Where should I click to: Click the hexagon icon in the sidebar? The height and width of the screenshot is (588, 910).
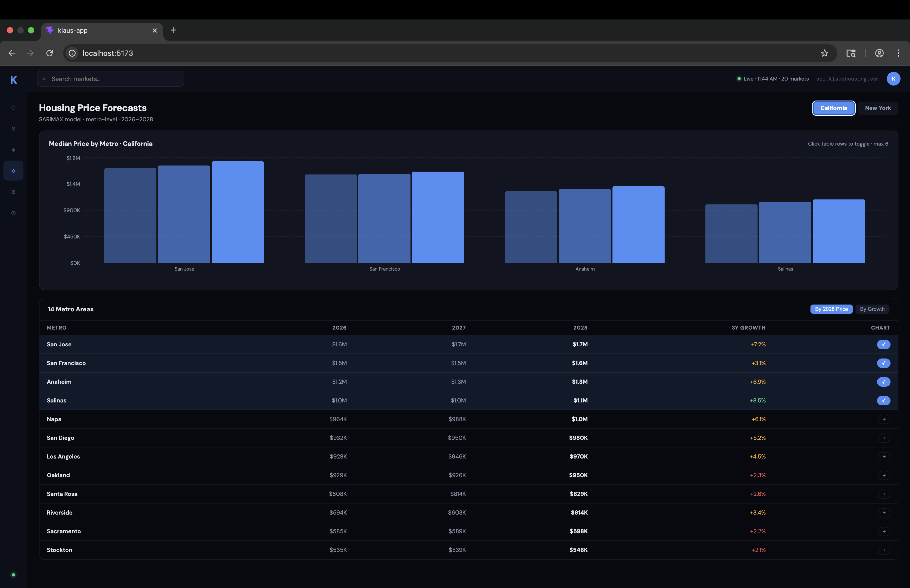point(13,108)
